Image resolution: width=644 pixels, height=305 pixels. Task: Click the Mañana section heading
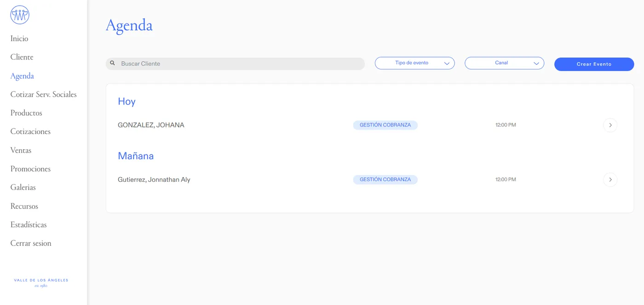click(x=136, y=156)
